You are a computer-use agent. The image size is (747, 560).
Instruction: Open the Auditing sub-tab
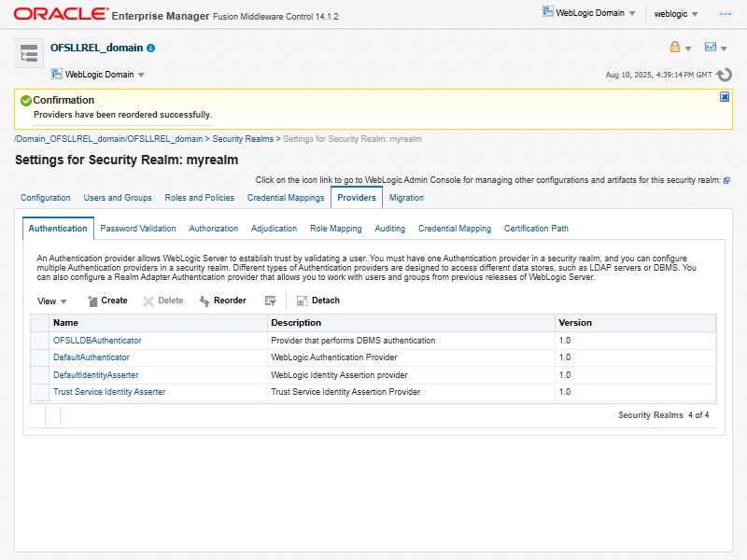389,229
